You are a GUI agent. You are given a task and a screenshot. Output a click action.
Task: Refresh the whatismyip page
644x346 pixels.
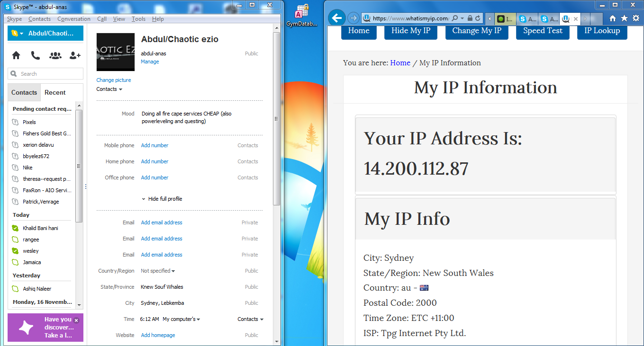coord(478,18)
